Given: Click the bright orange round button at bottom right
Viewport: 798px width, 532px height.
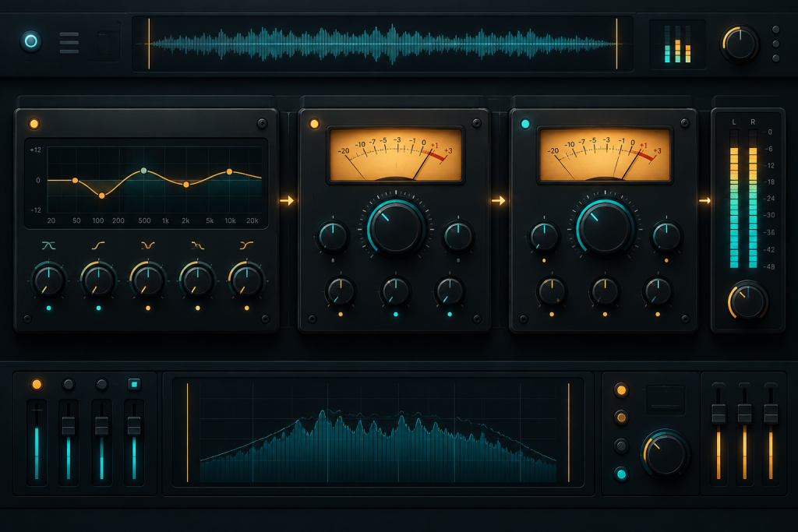Looking at the screenshot, I should click(x=621, y=390).
